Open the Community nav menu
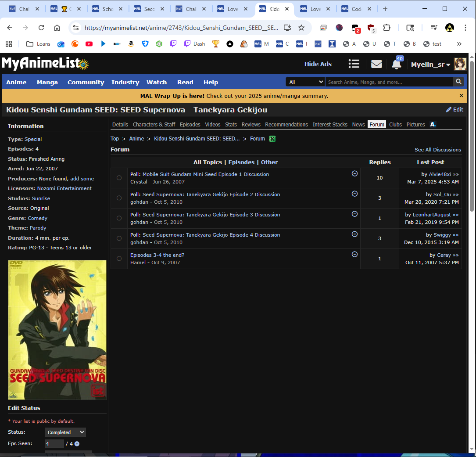This screenshot has height=457, width=476. 86,82
